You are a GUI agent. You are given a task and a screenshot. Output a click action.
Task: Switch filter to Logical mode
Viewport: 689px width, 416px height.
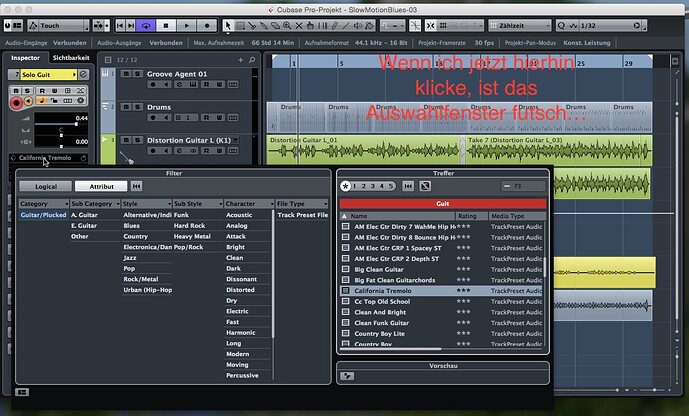pos(46,186)
